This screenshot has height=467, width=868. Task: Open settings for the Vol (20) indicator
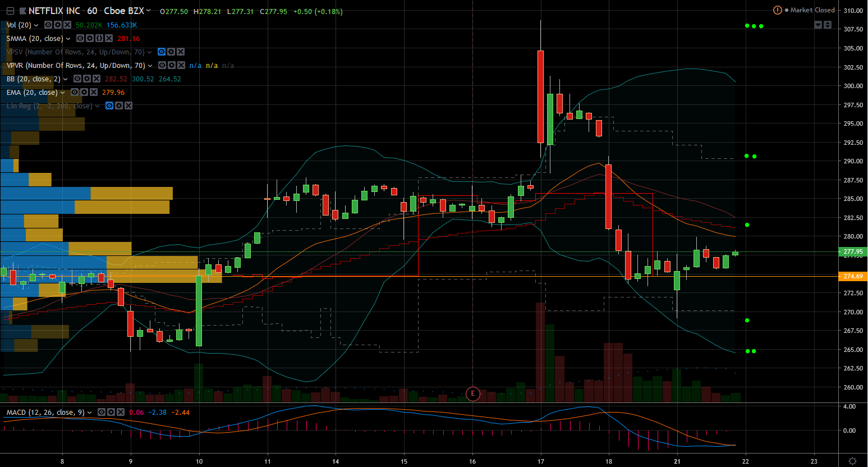[x=58, y=25]
